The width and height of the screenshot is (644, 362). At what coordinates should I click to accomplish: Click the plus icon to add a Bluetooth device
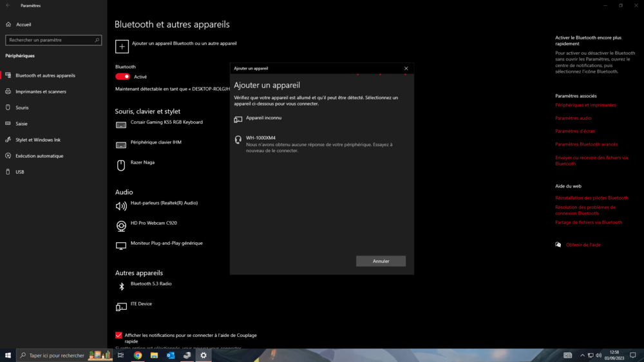122,46
